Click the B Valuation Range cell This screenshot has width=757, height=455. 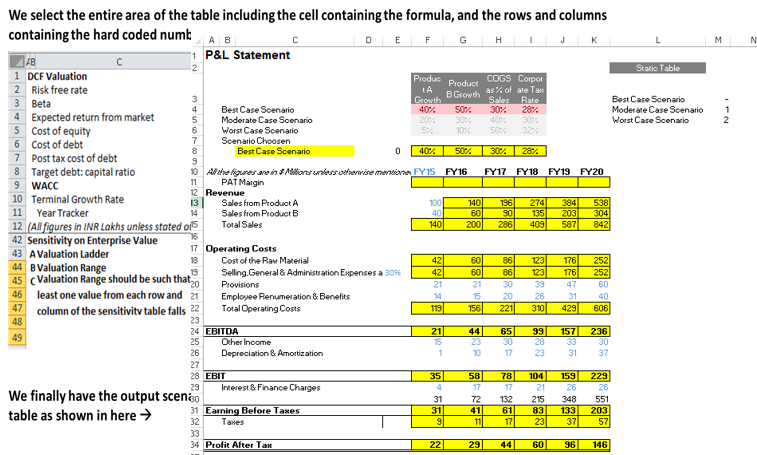point(68,267)
